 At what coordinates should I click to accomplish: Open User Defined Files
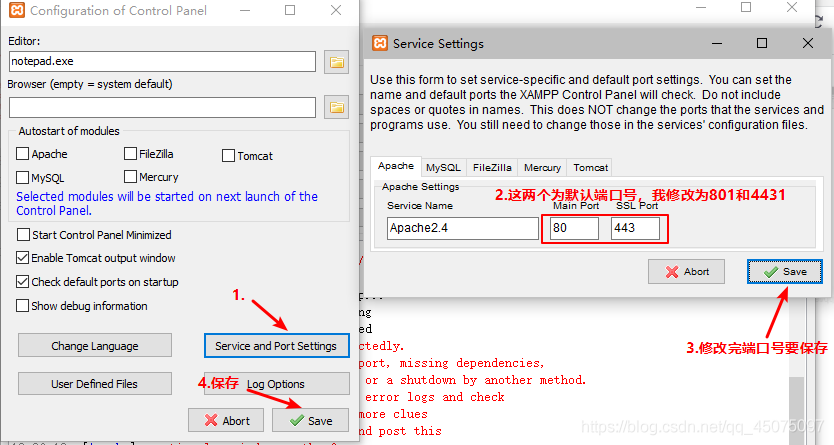95,383
